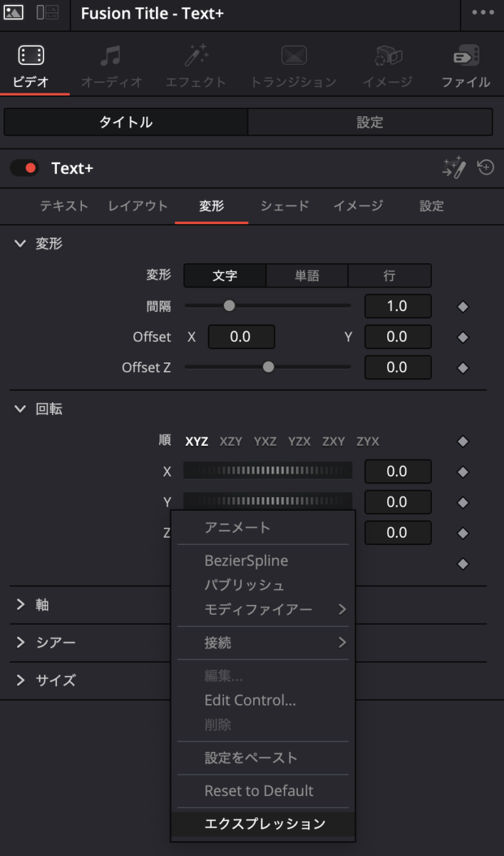Expand the サイズ section
The width and height of the screenshot is (504, 856).
tap(20, 681)
